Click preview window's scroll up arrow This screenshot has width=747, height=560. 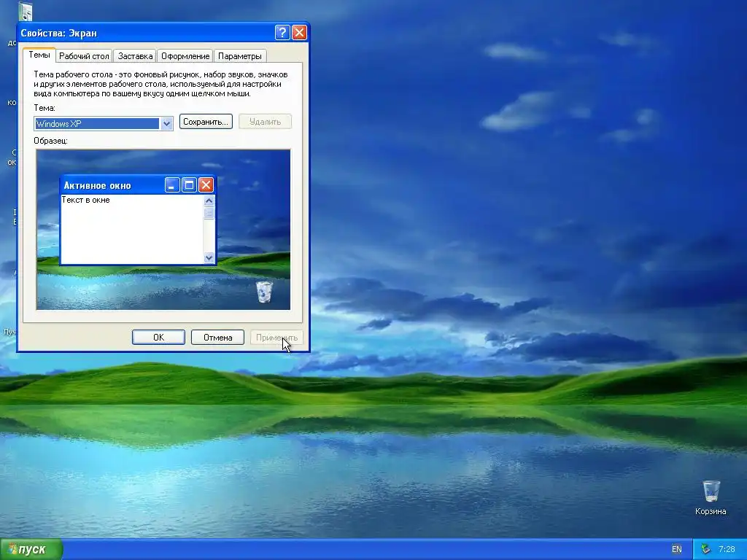(x=209, y=201)
